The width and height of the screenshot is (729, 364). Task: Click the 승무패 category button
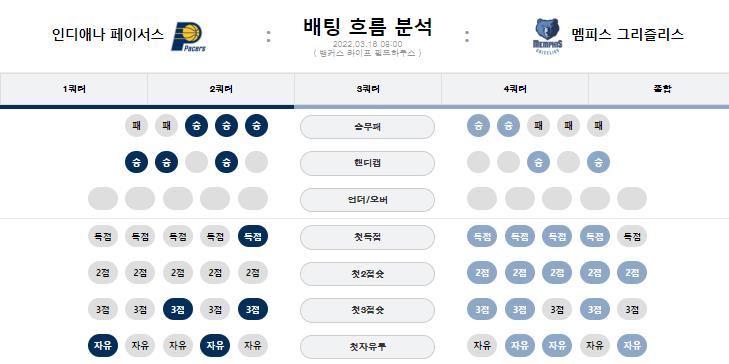tap(367, 126)
